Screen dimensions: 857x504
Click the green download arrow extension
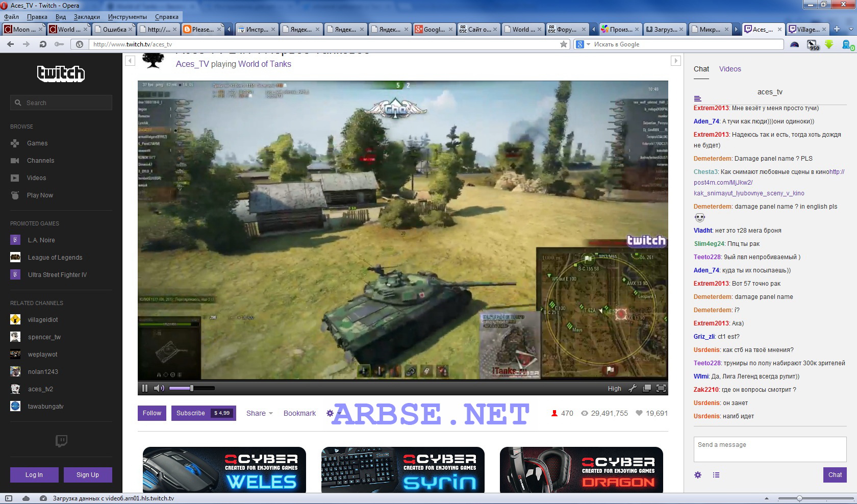(829, 44)
